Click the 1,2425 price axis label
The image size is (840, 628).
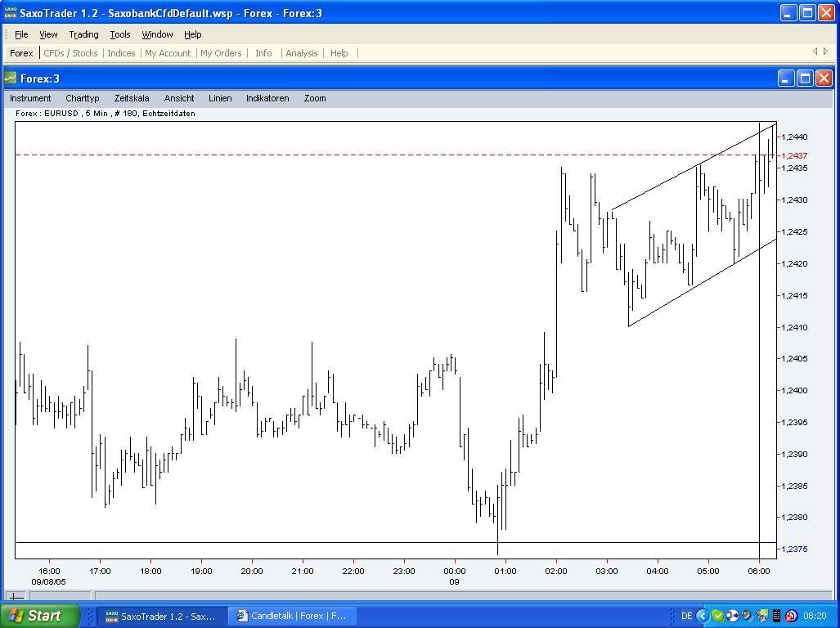(794, 232)
